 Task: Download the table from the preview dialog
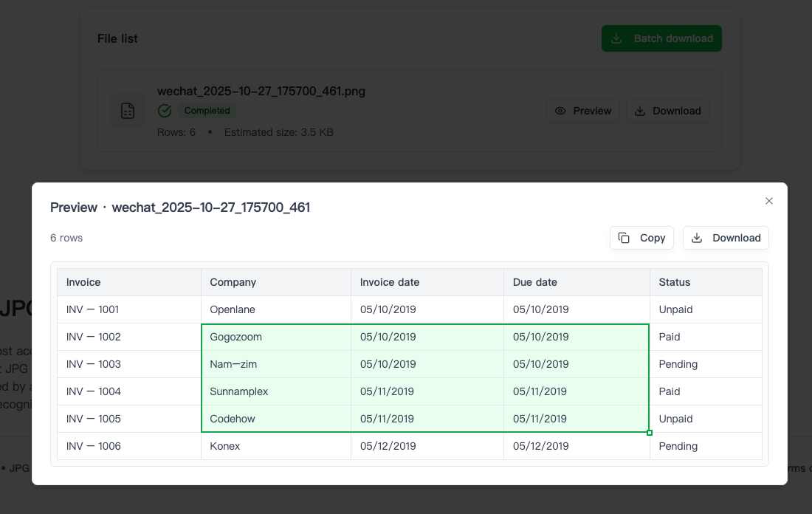[726, 238]
